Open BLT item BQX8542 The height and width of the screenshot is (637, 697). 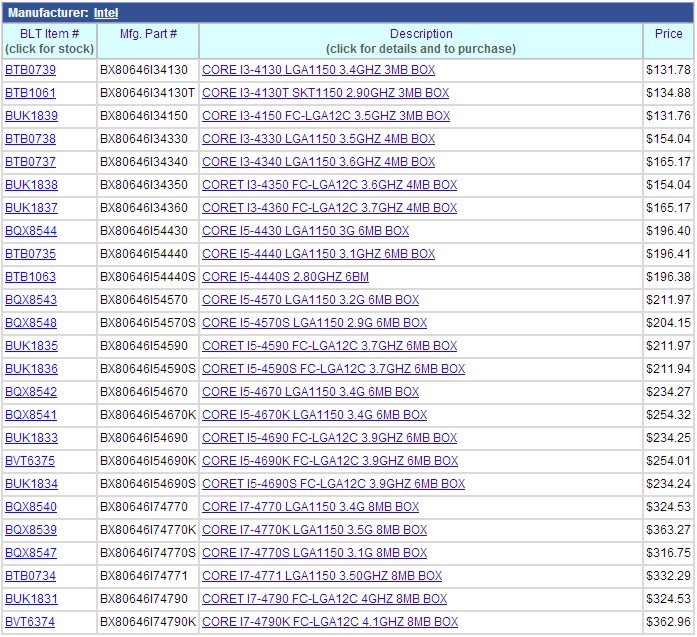[x=31, y=392]
